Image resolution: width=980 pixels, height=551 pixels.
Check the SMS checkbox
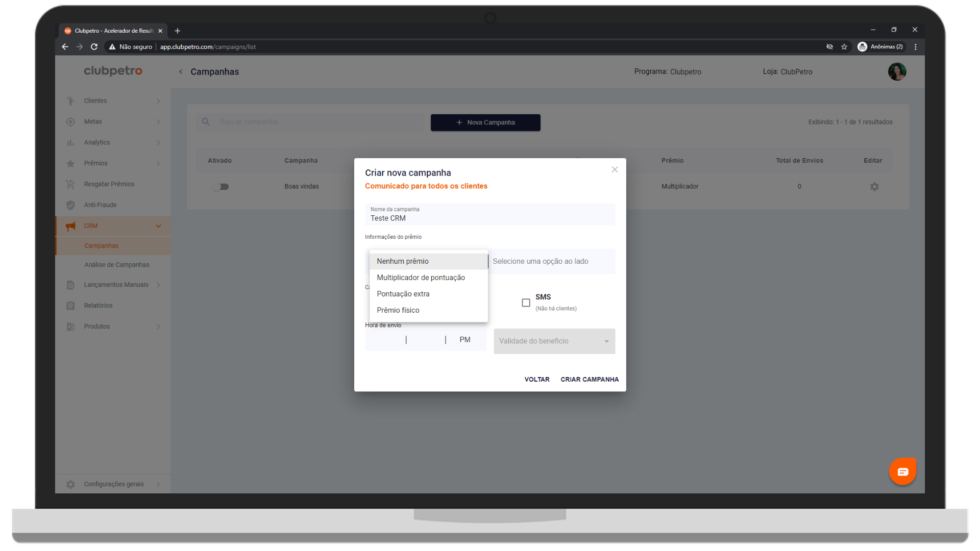click(x=526, y=303)
